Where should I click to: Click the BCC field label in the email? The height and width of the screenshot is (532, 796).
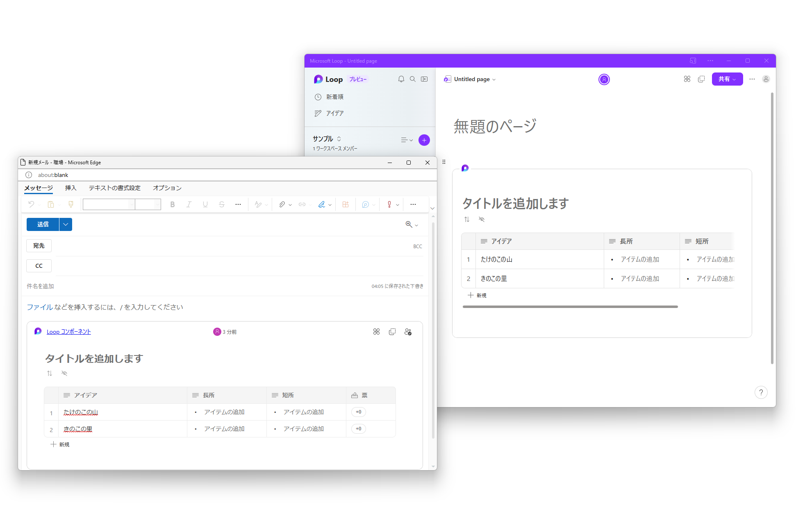(418, 246)
